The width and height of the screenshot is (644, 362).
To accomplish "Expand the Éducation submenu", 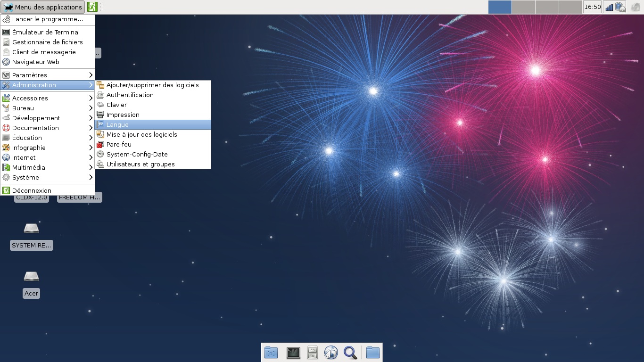I will 48,138.
